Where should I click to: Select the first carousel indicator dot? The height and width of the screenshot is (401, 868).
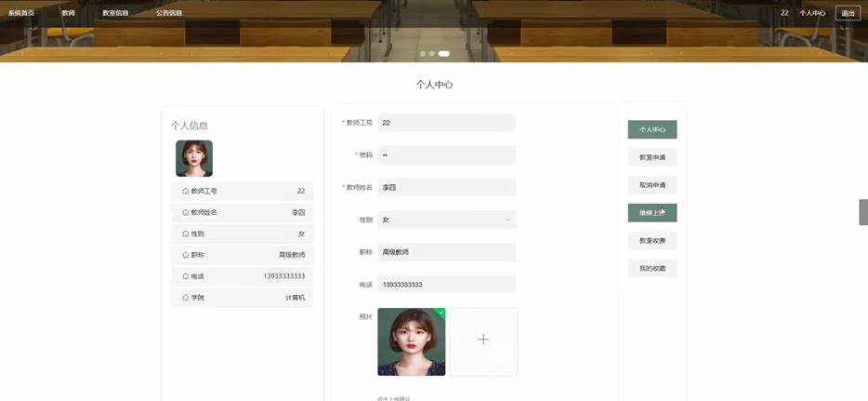click(423, 54)
